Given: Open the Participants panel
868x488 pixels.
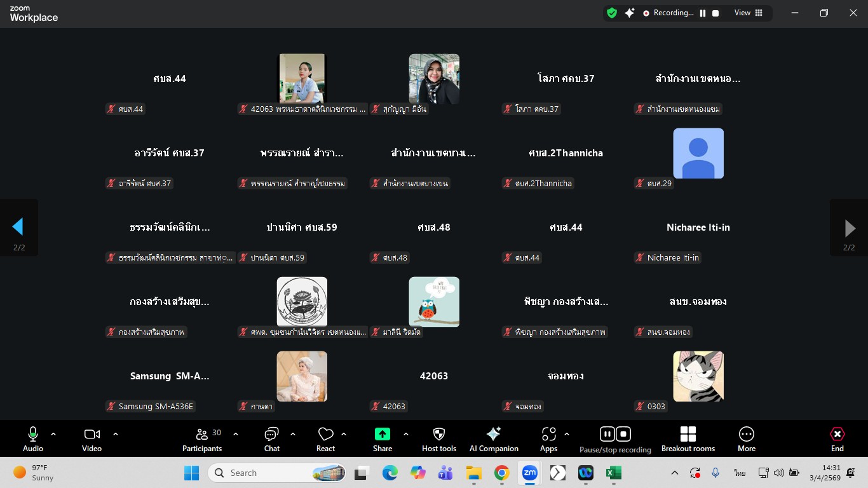Looking at the screenshot, I should click(x=202, y=440).
